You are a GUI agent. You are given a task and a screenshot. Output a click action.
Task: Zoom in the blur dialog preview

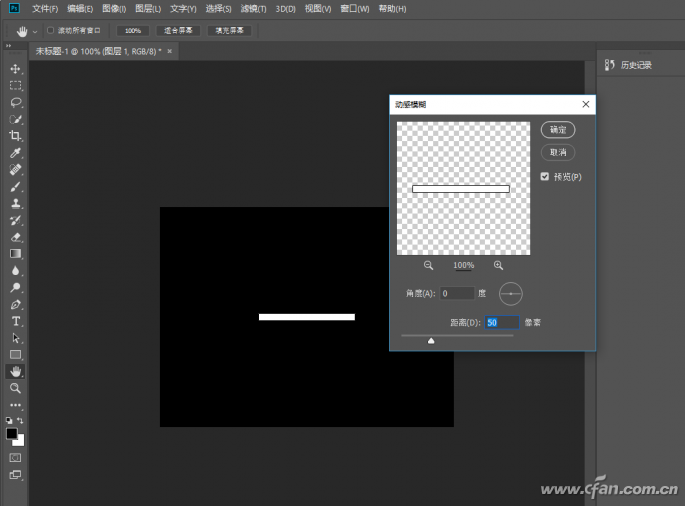[x=498, y=265]
